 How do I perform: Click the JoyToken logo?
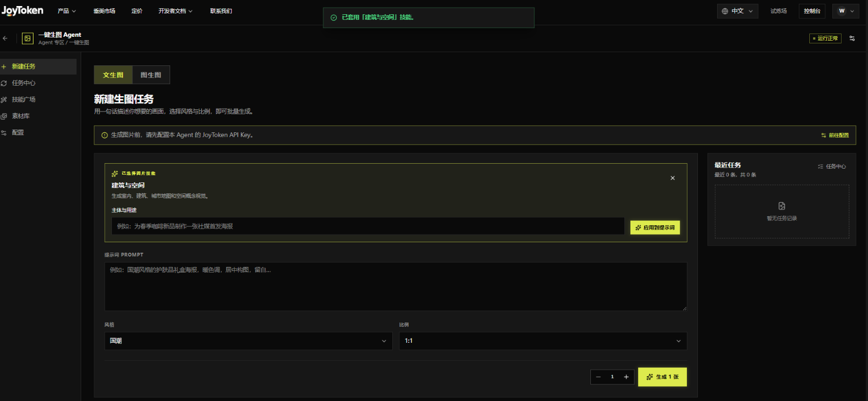[x=22, y=10]
